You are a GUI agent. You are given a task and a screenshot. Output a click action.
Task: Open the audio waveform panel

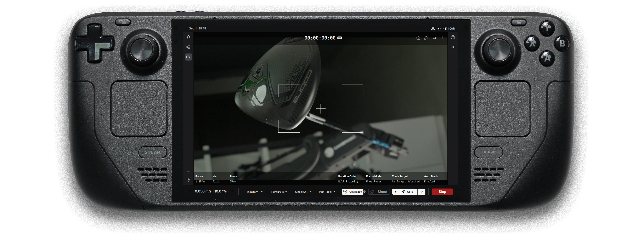pyautogui.click(x=453, y=47)
